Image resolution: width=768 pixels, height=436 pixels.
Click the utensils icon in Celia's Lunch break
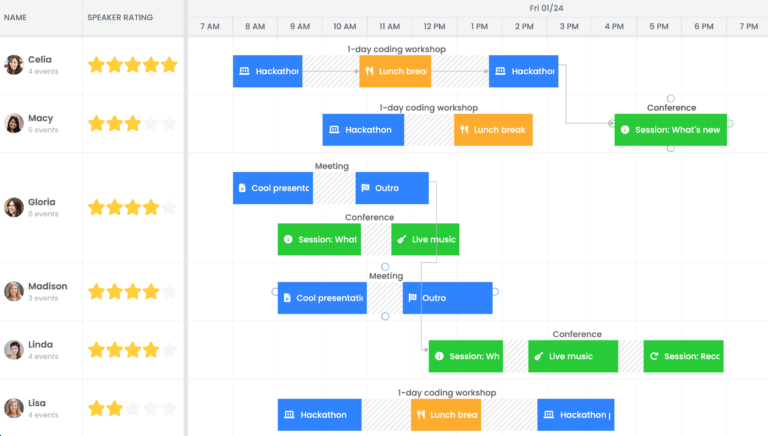point(369,71)
